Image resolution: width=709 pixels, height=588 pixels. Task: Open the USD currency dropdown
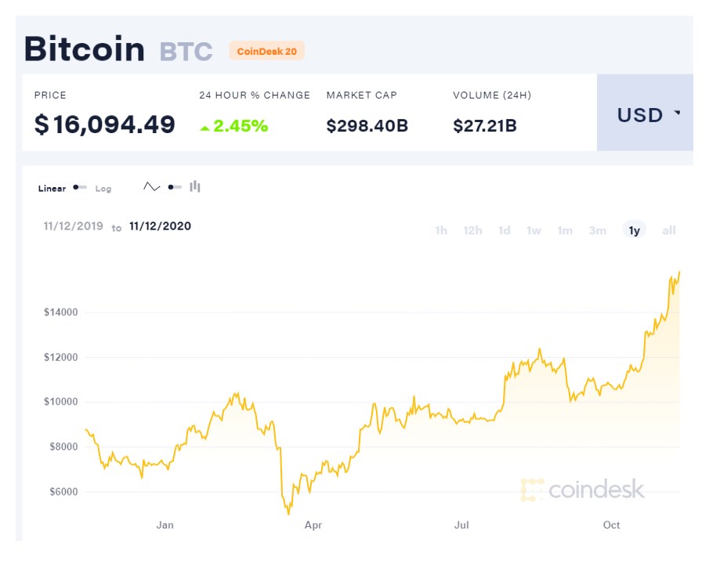[x=644, y=115]
